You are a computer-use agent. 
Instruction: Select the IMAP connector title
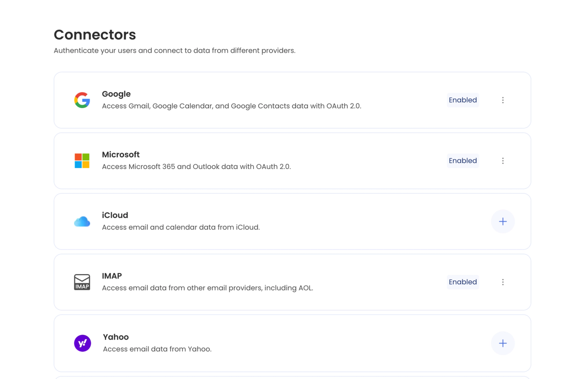pos(112,276)
